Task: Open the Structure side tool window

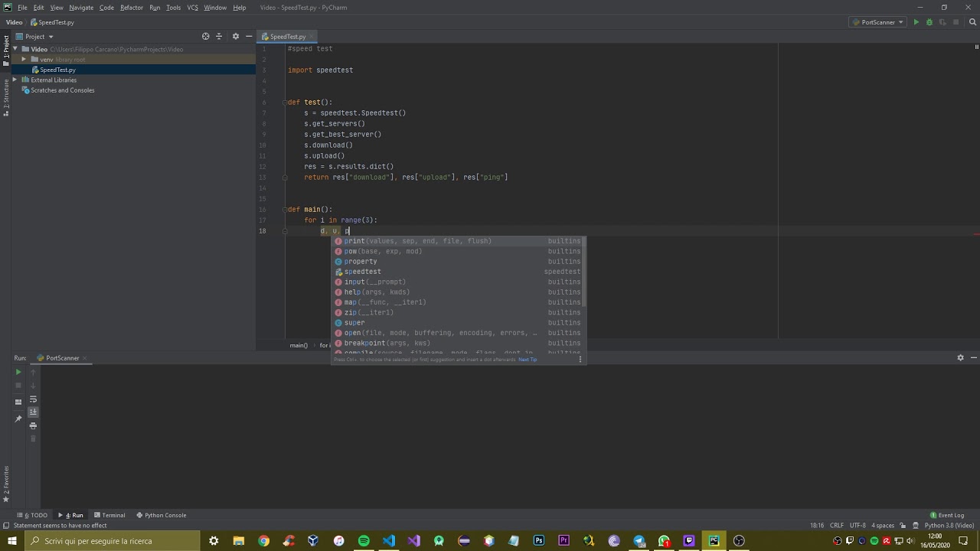Action: click(6, 97)
